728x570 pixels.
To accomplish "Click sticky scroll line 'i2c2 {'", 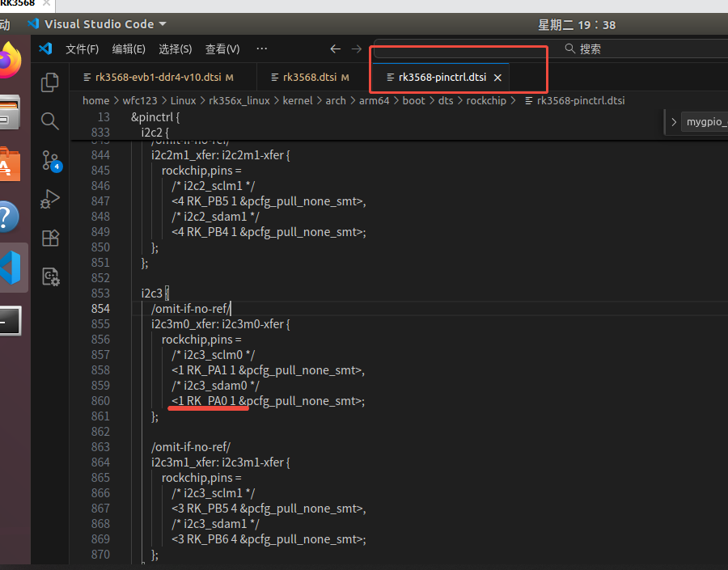I will [x=155, y=133].
